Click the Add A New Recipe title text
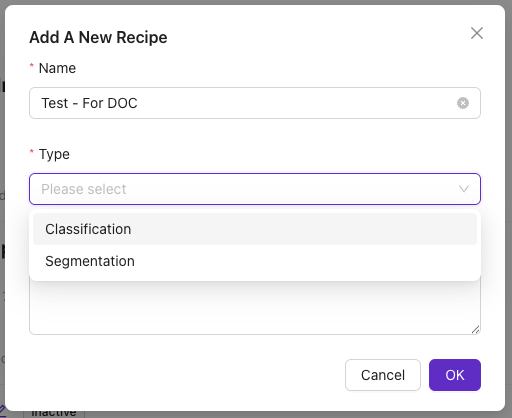This screenshot has height=418, width=512. [98, 37]
